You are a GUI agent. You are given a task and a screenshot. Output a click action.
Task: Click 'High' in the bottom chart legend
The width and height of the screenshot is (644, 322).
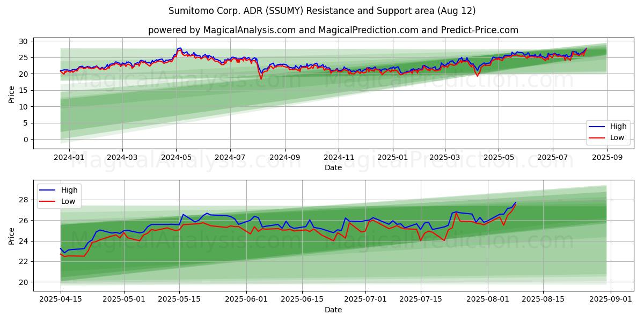(x=69, y=190)
